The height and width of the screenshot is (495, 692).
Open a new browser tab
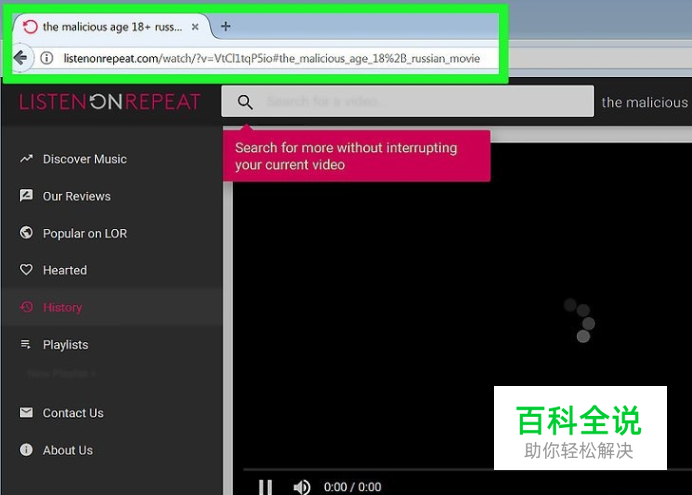pos(226,26)
